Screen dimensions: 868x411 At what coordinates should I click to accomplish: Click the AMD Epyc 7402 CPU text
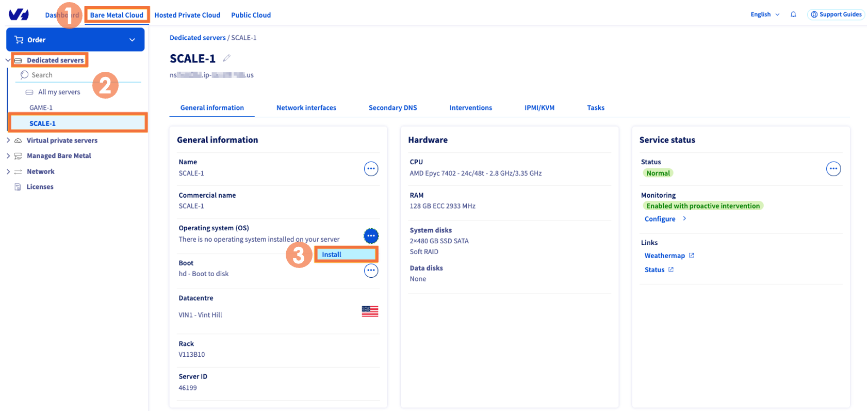pos(476,173)
